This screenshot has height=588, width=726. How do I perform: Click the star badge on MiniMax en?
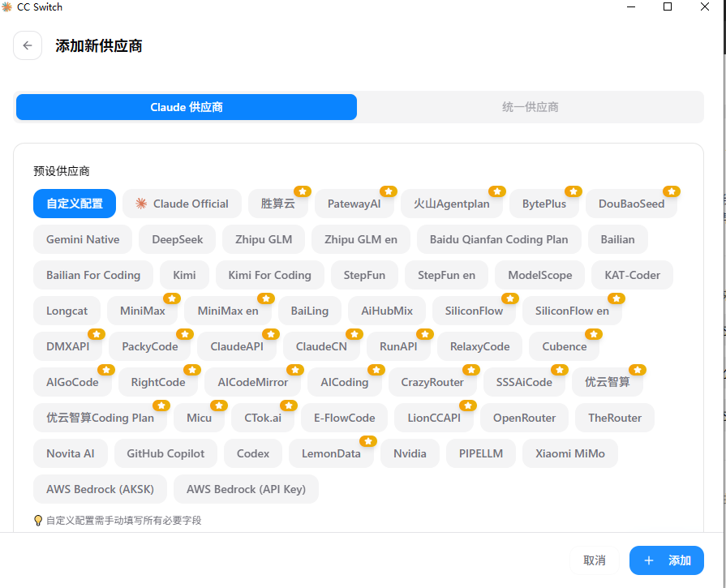[x=266, y=298]
